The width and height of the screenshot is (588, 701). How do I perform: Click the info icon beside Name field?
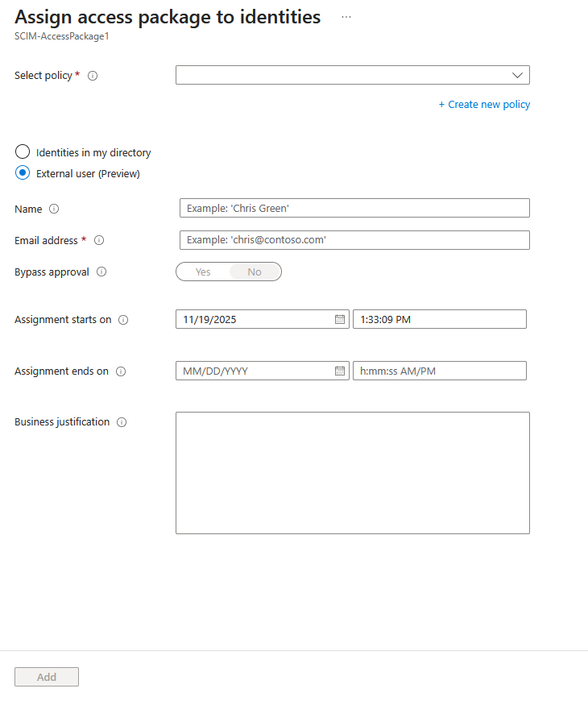click(x=55, y=209)
